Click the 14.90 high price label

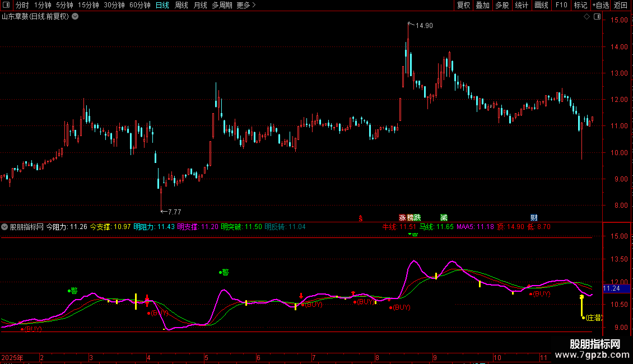coord(424,26)
